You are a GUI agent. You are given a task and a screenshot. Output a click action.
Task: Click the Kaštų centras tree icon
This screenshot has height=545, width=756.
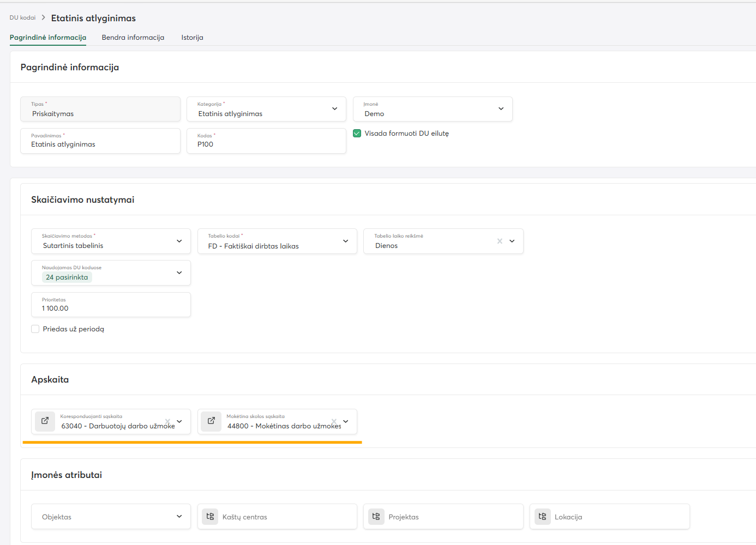tap(210, 517)
